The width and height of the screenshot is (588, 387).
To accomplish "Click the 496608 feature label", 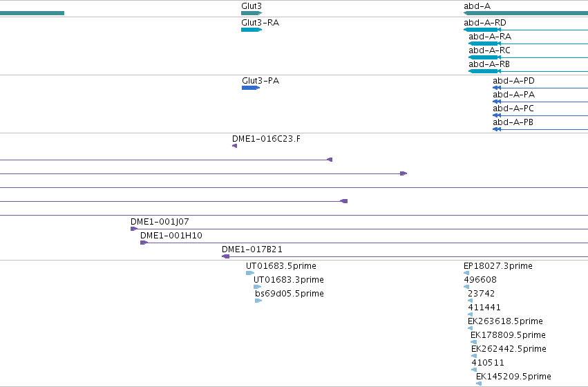I will (480, 280).
